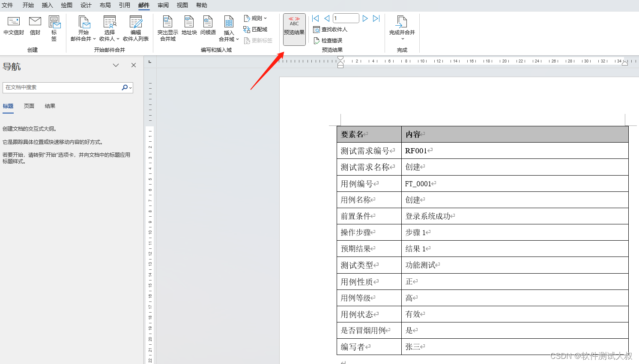Click the 要素名 header cell

pos(369,134)
